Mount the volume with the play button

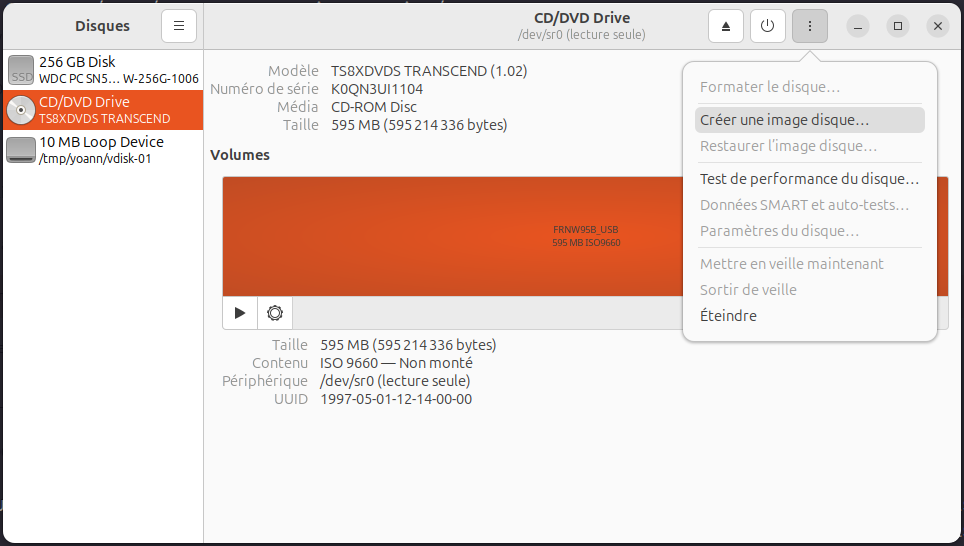pyautogui.click(x=240, y=313)
